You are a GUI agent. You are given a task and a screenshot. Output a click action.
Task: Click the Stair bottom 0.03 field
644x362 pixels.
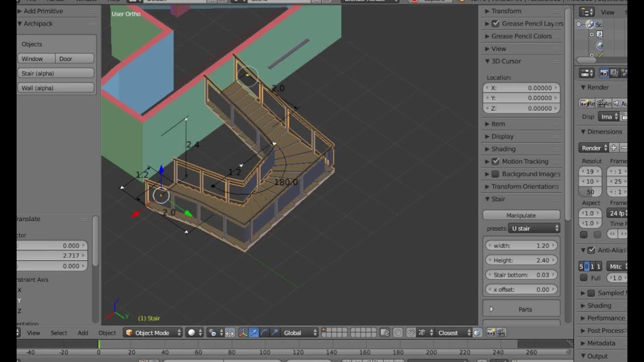pyautogui.click(x=521, y=275)
